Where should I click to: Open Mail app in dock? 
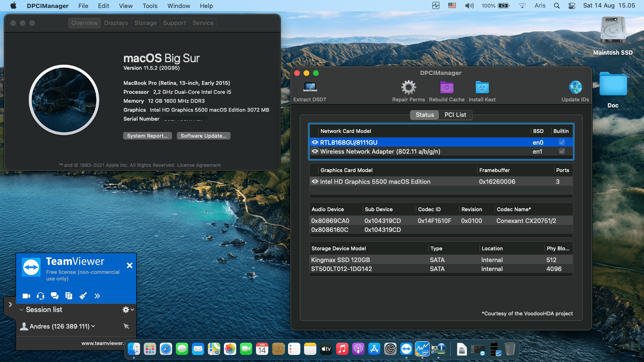point(198,349)
